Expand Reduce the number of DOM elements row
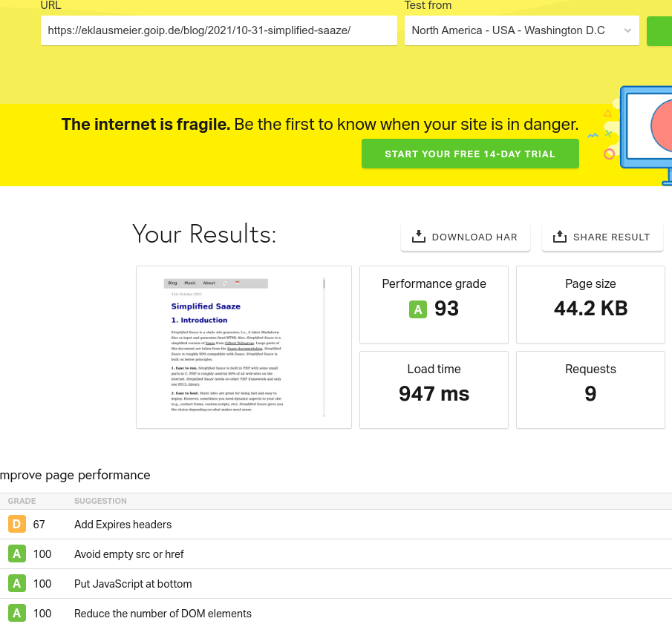Image resolution: width=672 pixels, height=624 pixels. [163, 614]
